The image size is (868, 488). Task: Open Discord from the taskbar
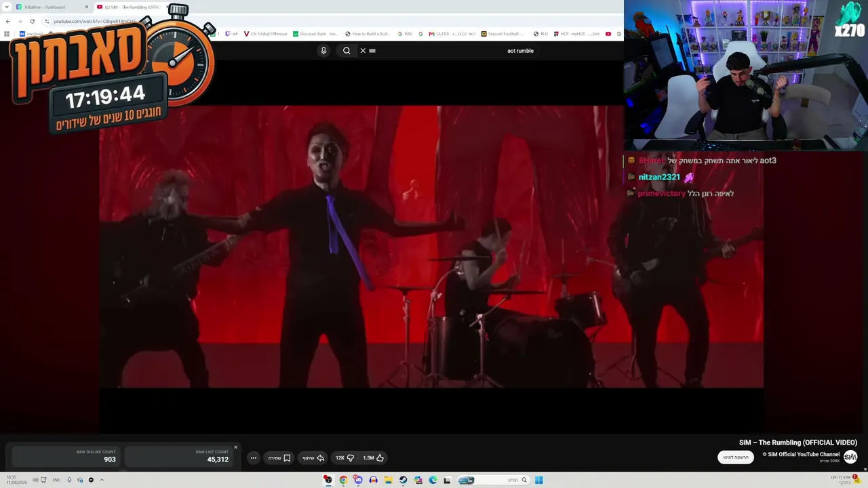click(x=358, y=481)
